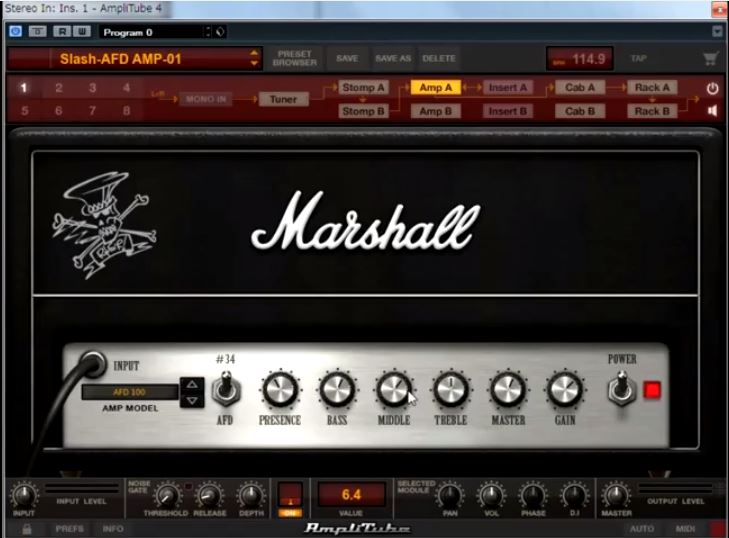Click the W write automation button
The image size is (729, 538).
click(81, 32)
